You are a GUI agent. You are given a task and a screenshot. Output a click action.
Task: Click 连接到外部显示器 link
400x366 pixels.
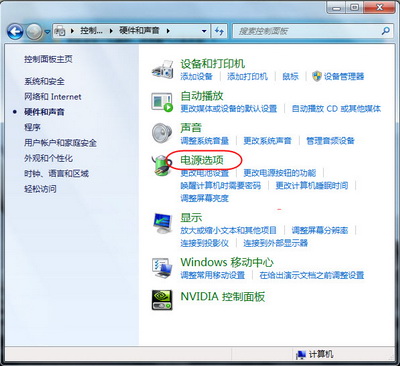(275, 243)
